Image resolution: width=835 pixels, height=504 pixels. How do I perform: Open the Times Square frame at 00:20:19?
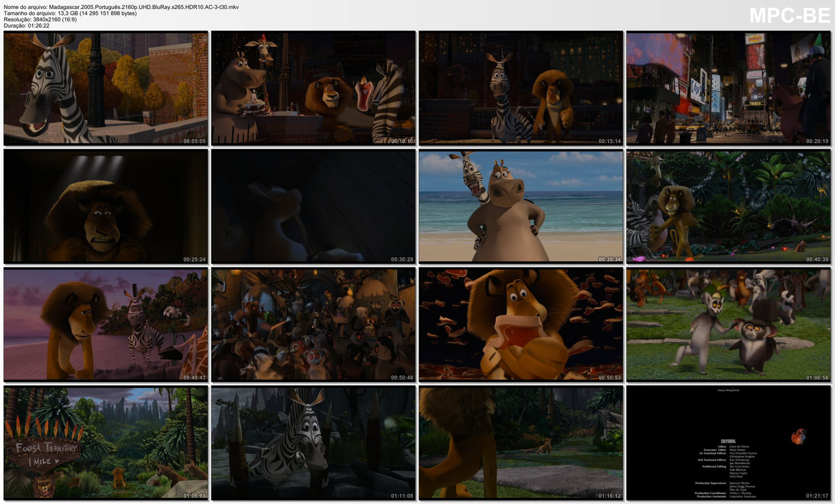(x=728, y=87)
